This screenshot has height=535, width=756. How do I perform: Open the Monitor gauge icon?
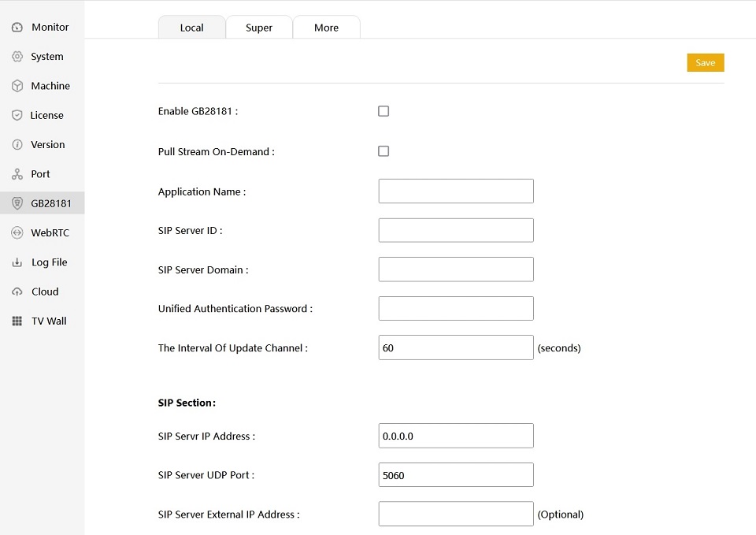click(x=17, y=27)
